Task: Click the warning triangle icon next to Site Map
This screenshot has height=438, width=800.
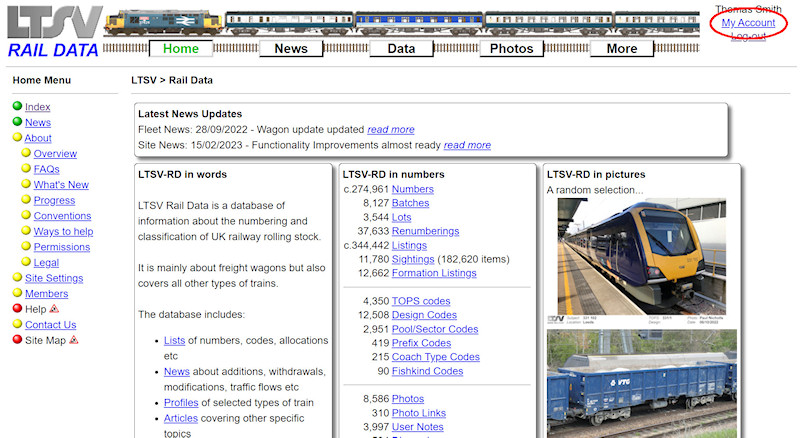Action: pos(74,340)
